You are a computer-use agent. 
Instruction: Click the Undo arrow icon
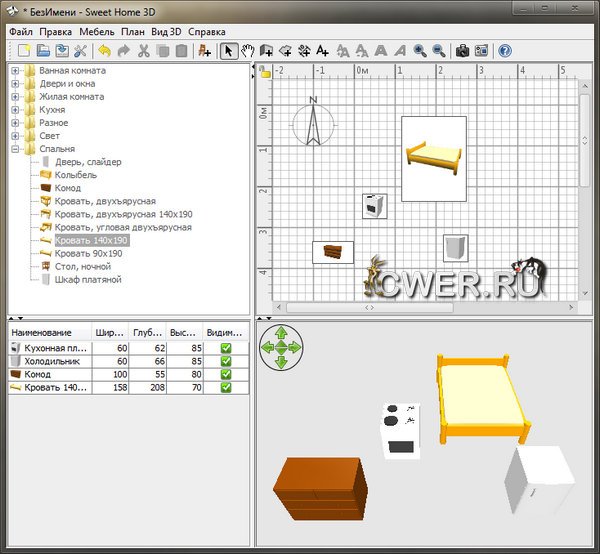tap(104, 50)
